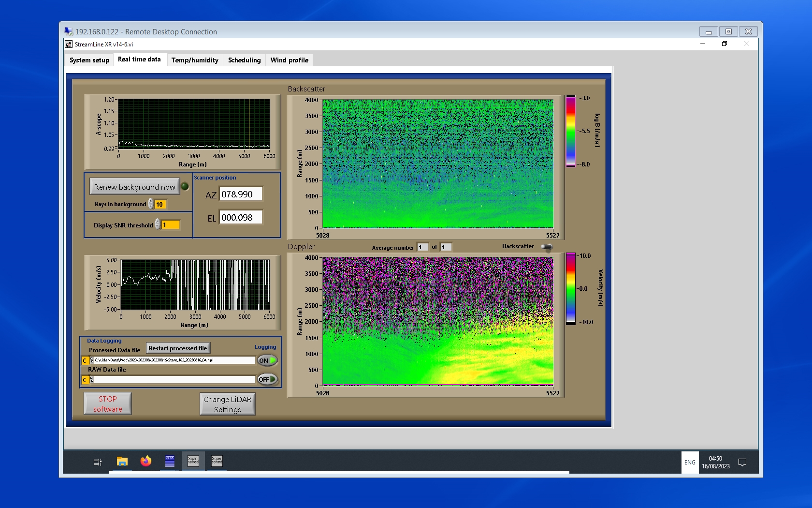This screenshot has width=812, height=508.
Task: Click the Backscatter color scale bar
Action: (571, 131)
